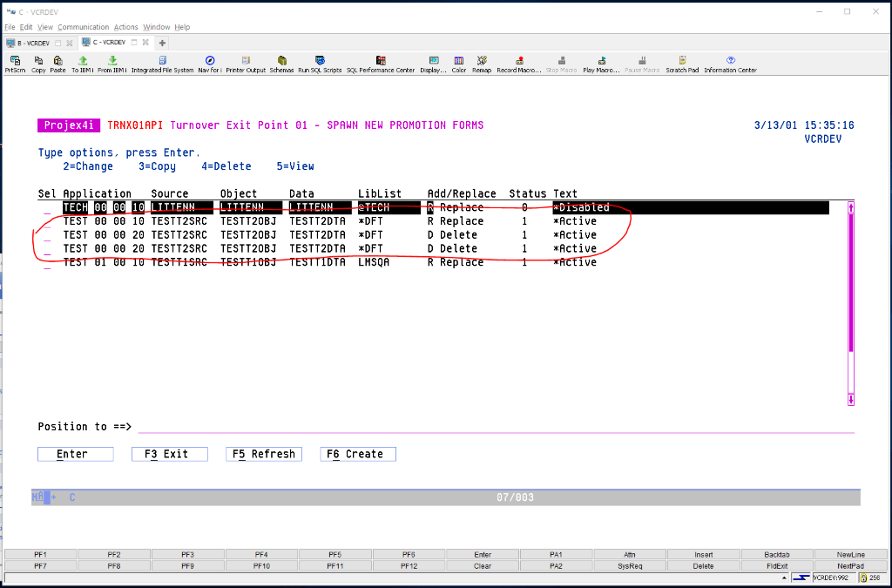Click the list scrollbar down arrow

(851, 399)
